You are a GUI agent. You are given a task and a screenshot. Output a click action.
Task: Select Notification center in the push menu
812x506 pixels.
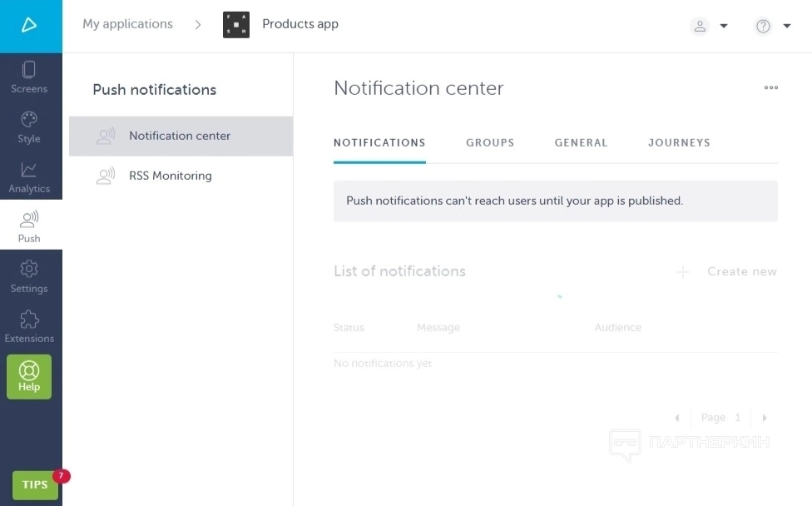tap(180, 136)
